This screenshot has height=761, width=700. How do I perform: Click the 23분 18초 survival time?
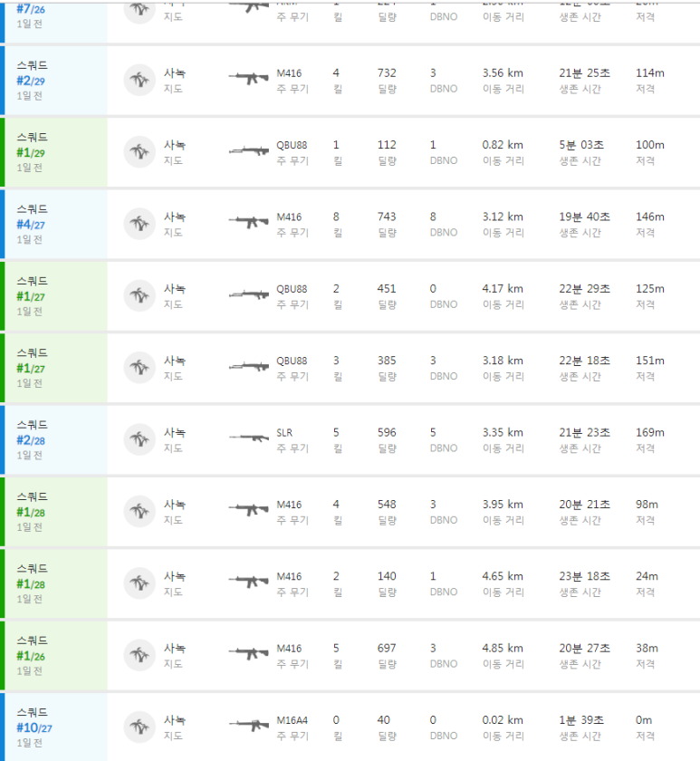tap(584, 576)
